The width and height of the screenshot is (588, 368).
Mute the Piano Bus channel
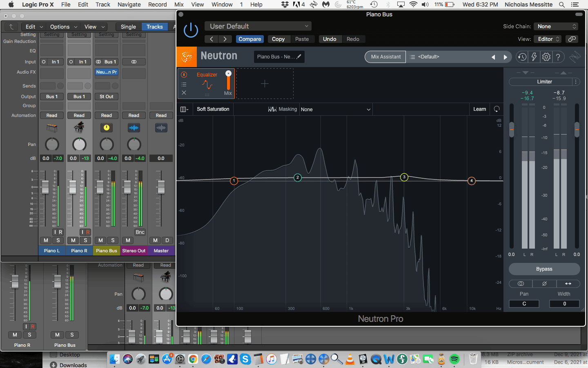[100, 240]
